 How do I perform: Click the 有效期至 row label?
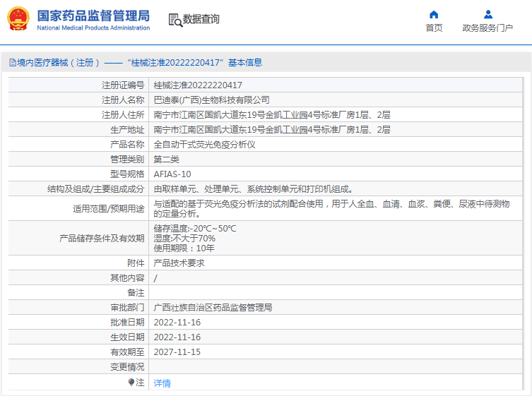(x=127, y=352)
